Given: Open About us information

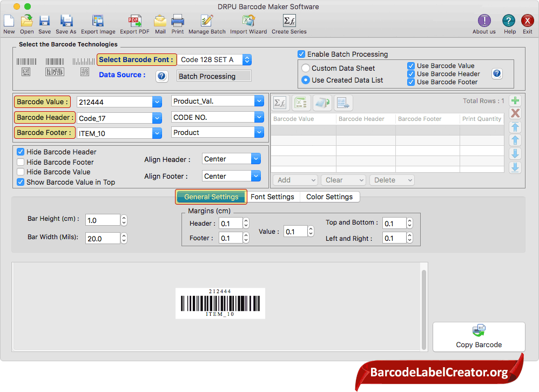Looking at the screenshot, I should click(484, 21).
